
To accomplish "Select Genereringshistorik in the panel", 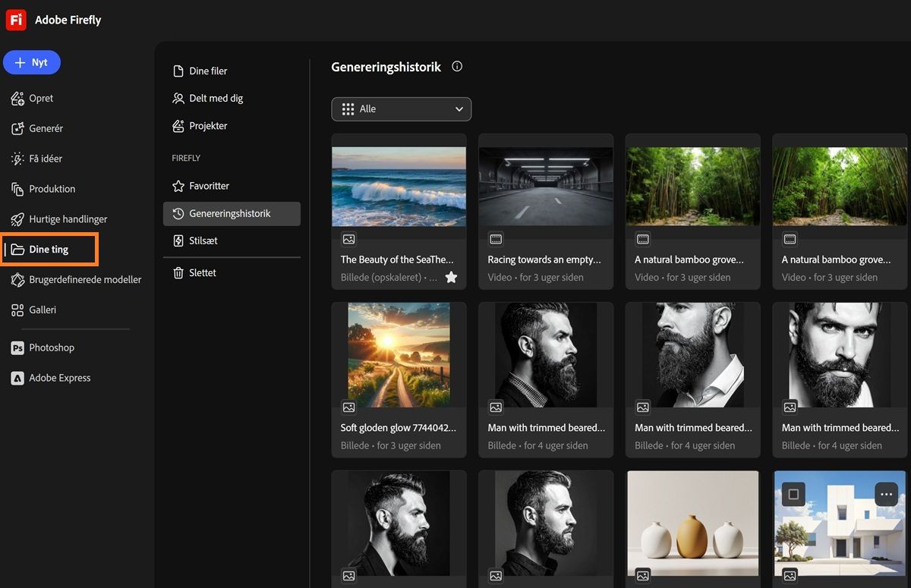I will click(x=232, y=214).
